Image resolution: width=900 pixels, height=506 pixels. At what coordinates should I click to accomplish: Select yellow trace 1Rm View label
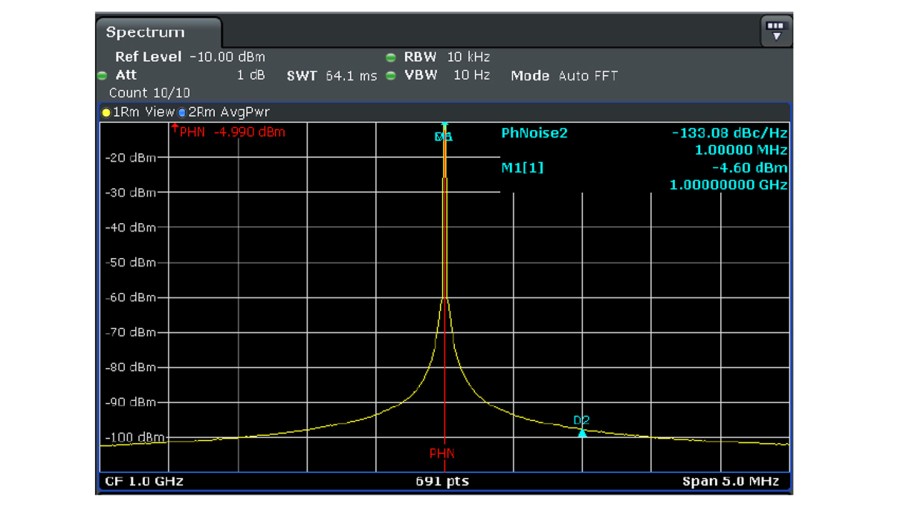138,112
